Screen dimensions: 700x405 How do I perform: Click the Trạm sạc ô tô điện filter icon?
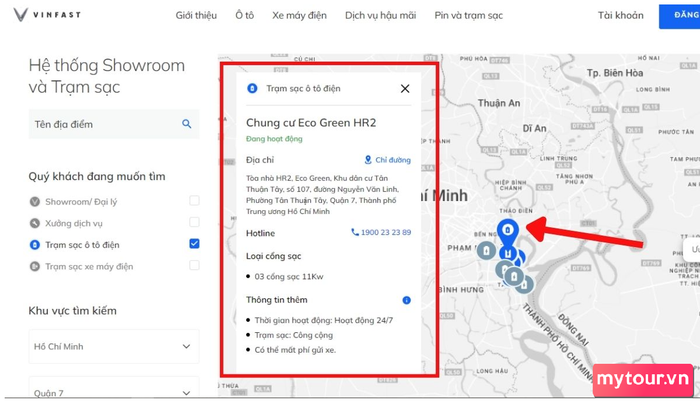(35, 245)
